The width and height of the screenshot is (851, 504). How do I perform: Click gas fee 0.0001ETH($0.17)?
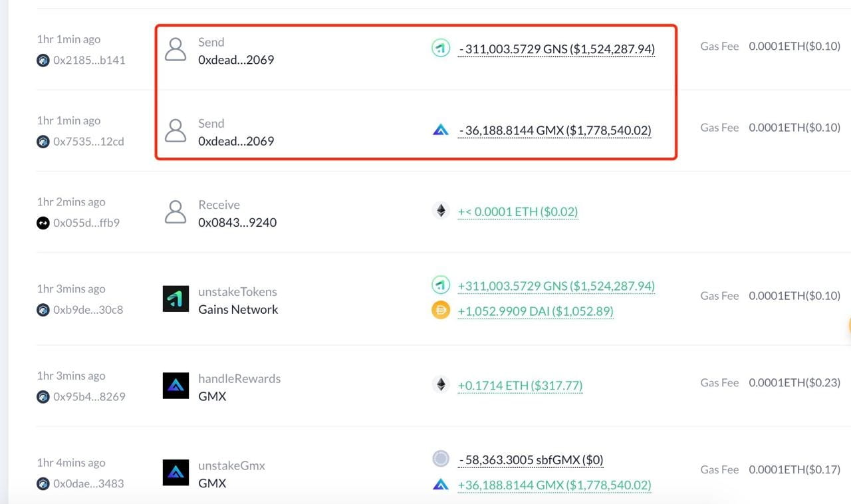794,469
